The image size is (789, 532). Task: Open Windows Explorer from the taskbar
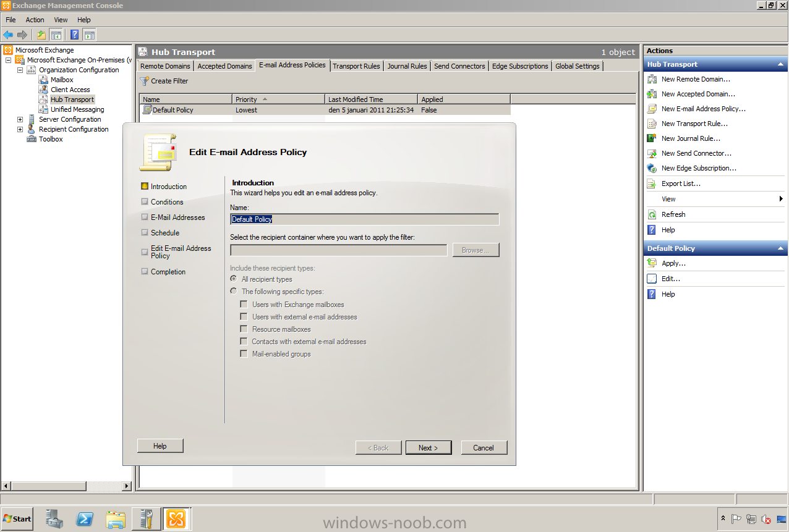(115, 519)
